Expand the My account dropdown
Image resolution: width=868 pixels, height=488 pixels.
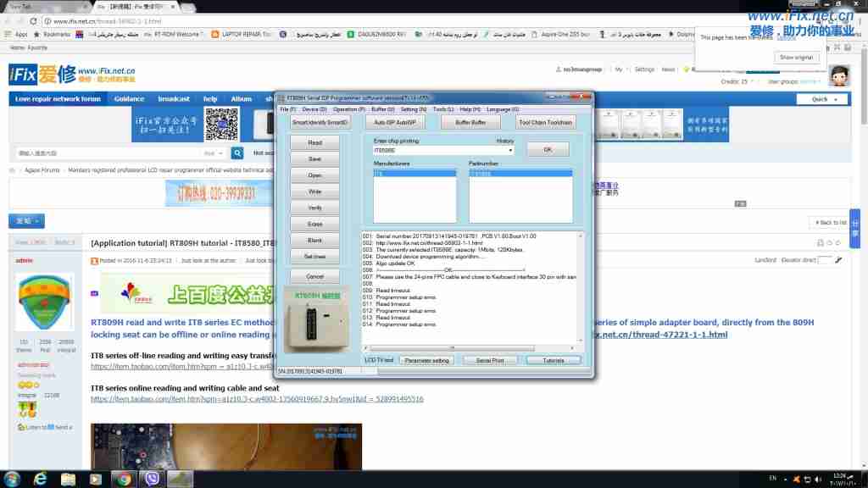tap(620, 69)
